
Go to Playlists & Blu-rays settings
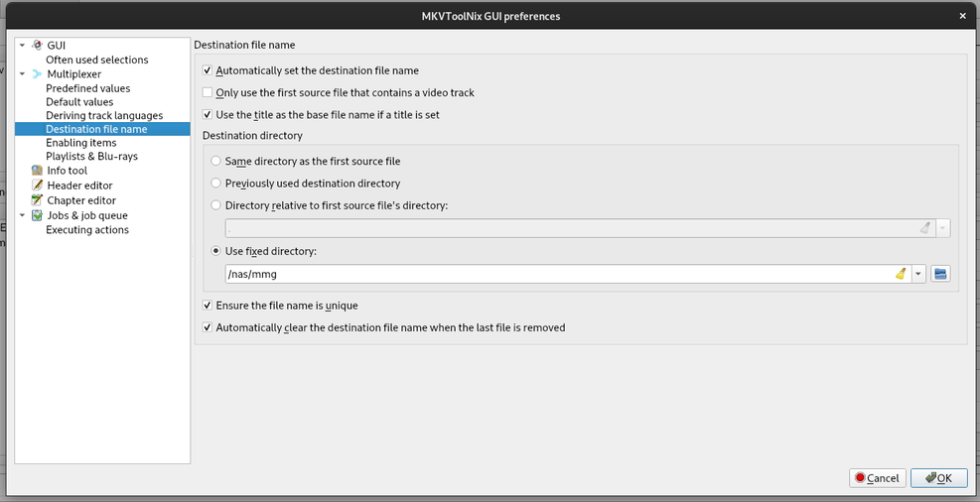click(x=91, y=156)
